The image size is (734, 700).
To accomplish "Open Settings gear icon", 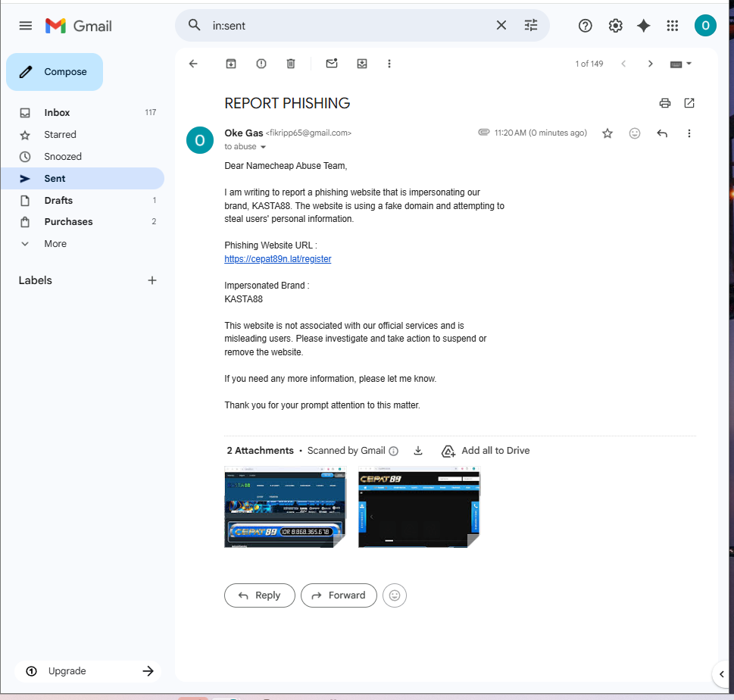I will click(x=615, y=26).
